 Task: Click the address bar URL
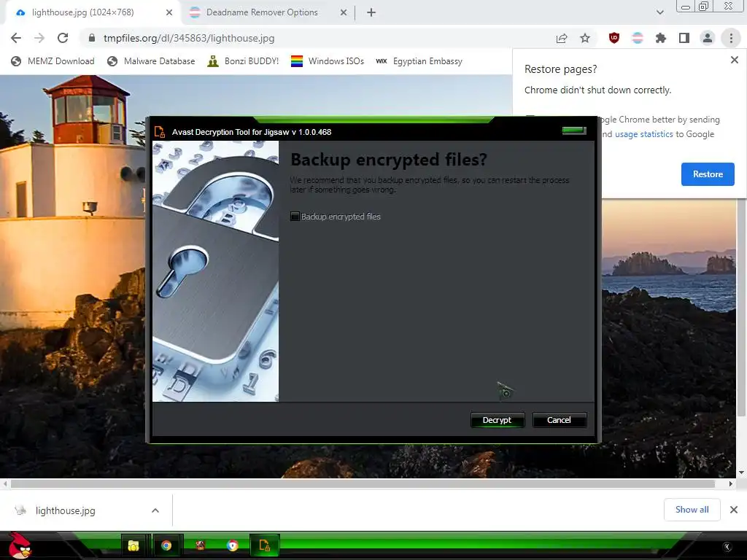coord(189,38)
